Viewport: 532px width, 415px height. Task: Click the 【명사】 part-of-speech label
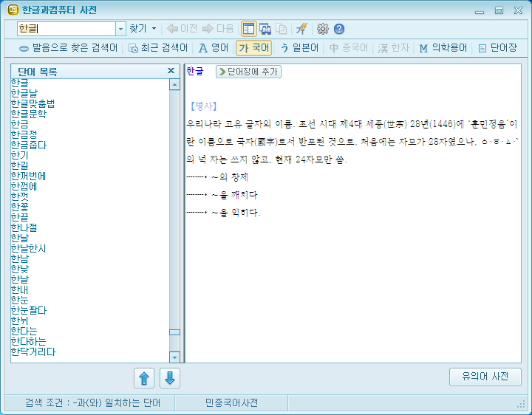click(202, 106)
